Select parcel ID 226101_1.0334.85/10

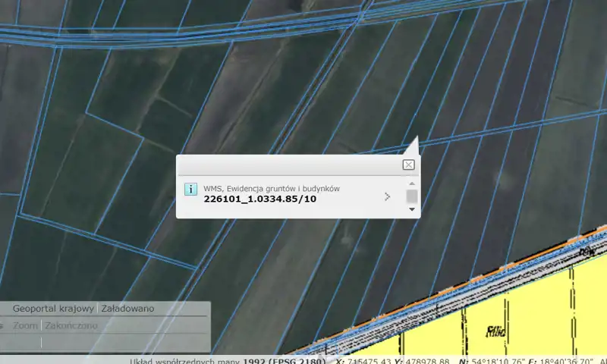pos(260,199)
